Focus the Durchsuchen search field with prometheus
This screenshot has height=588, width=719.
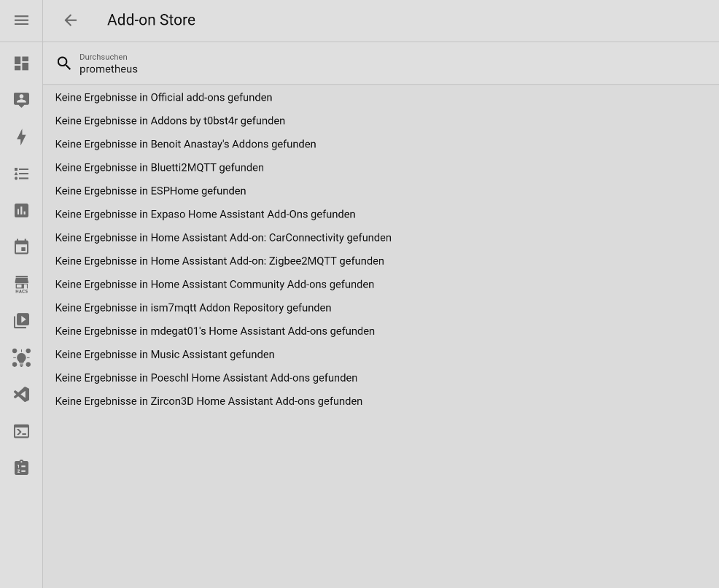click(x=381, y=63)
